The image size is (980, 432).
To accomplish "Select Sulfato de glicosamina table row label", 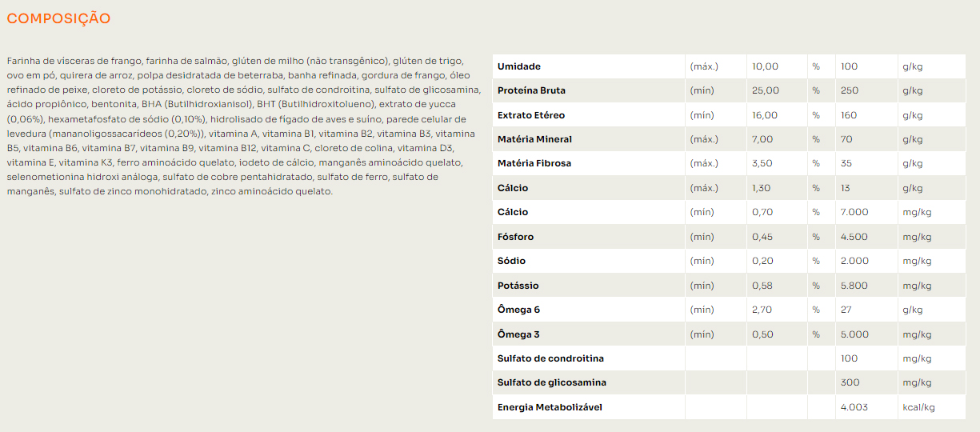I will (552, 382).
